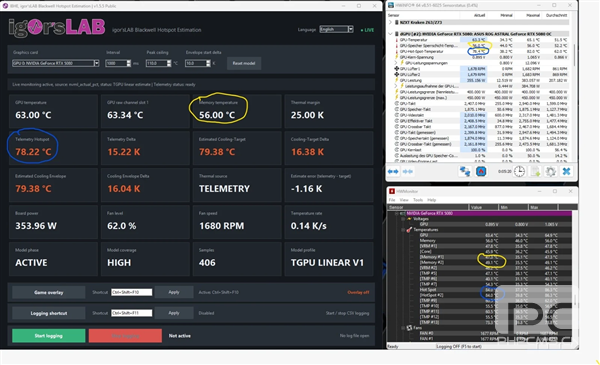Click the Thermal margin 25.00 K card
This screenshot has width=600, height=365.
pyautogui.click(x=329, y=111)
